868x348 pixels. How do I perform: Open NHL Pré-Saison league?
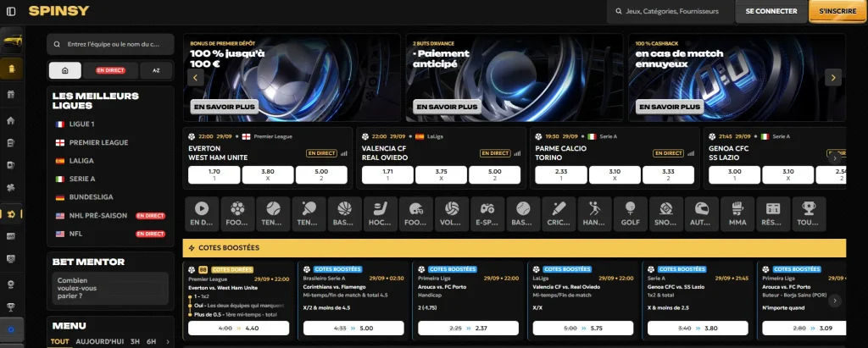tap(110, 215)
